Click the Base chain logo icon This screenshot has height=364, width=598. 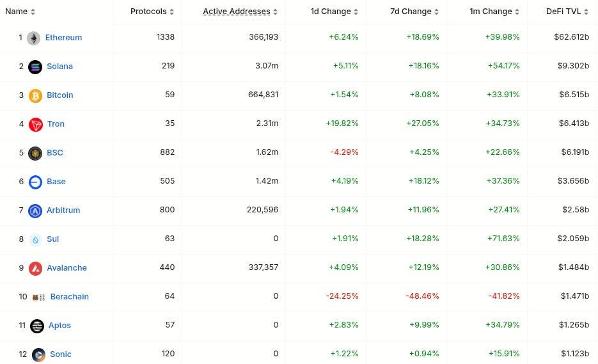tap(36, 182)
